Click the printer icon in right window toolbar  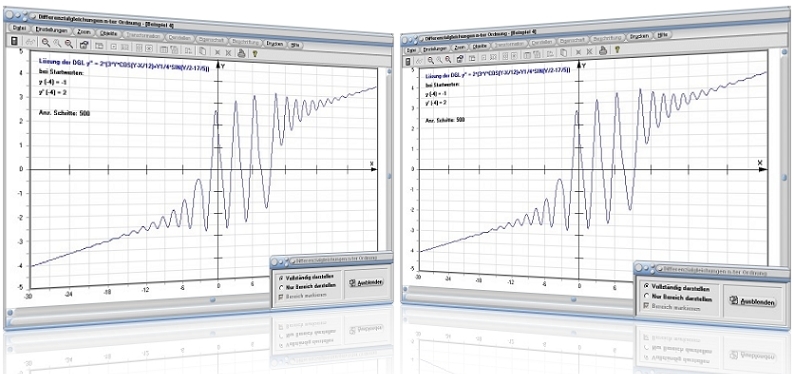click(x=603, y=50)
